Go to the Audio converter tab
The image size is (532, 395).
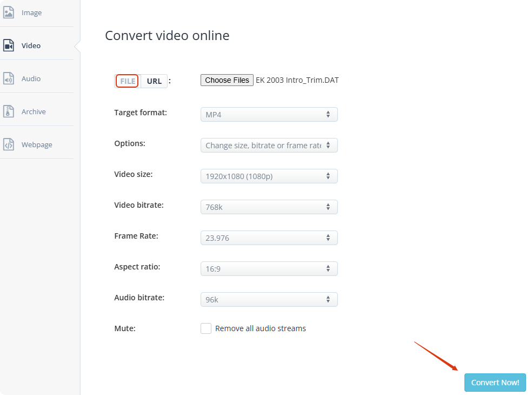coord(31,78)
